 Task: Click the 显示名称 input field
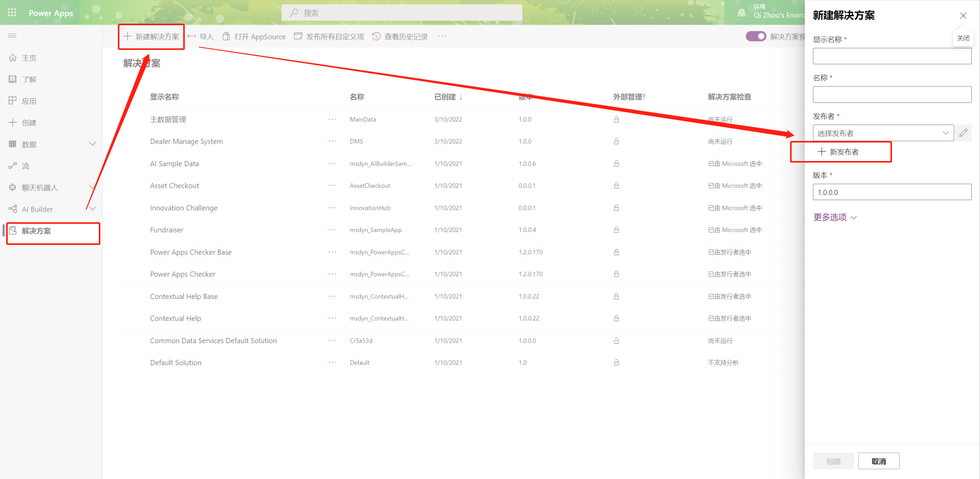[x=892, y=56]
